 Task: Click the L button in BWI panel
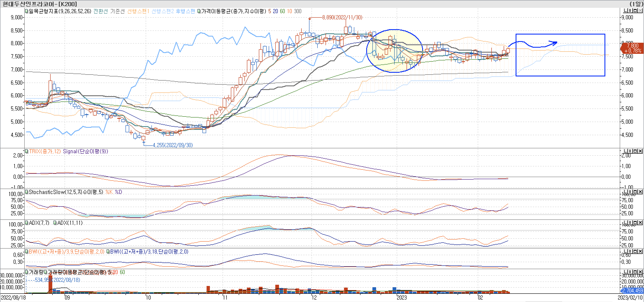(x=625, y=251)
